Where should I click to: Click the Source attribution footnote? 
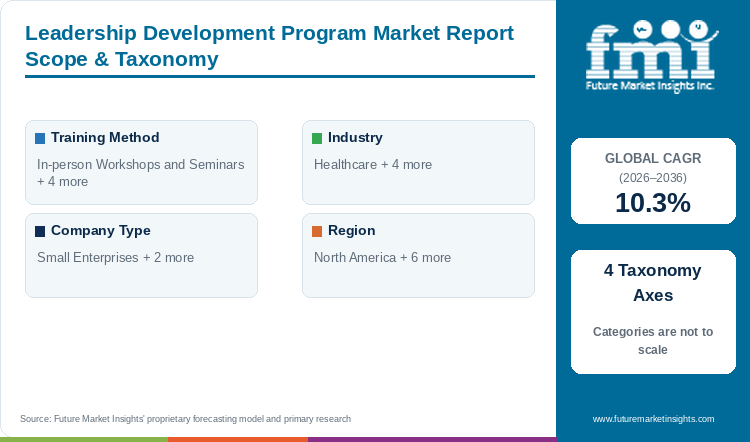[x=186, y=419]
